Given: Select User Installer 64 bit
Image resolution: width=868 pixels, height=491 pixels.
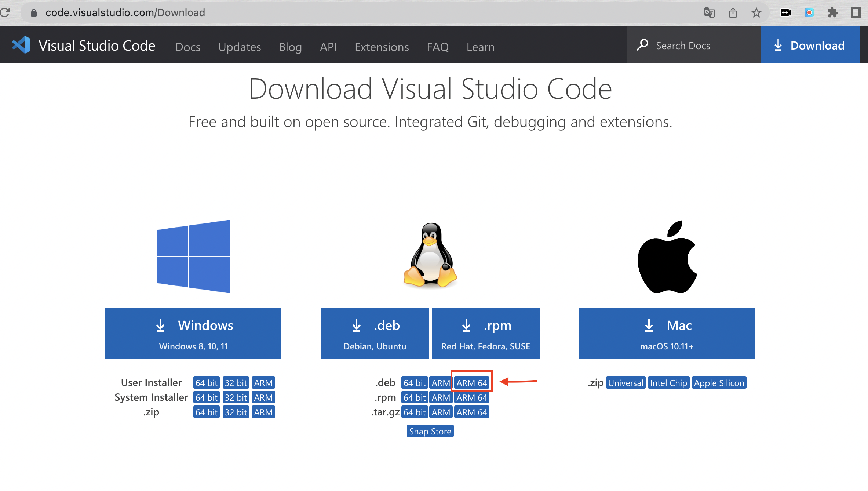Looking at the screenshot, I should (x=206, y=383).
